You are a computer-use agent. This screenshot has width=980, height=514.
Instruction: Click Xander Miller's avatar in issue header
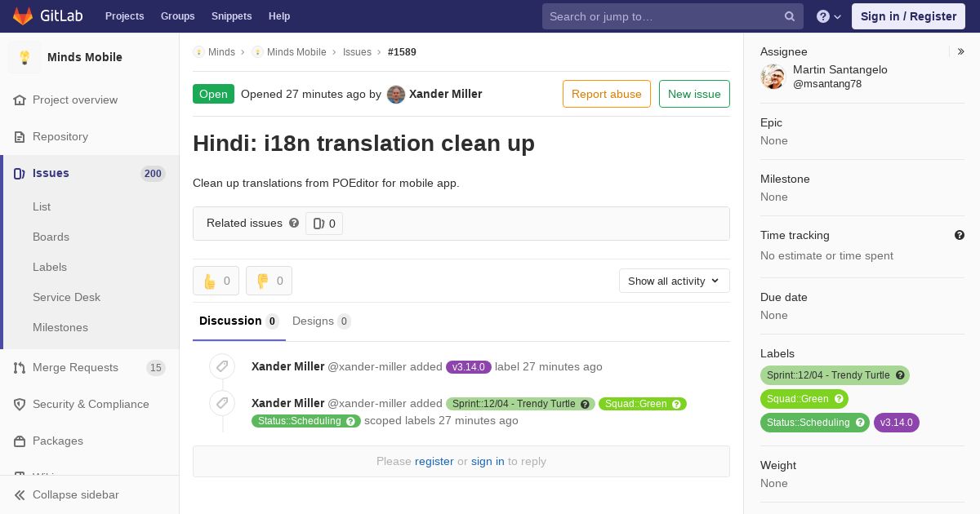396,94
